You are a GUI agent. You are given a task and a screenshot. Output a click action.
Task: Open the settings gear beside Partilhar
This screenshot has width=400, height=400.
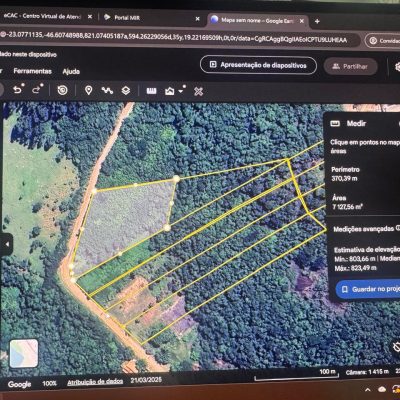pyautogui.click(x=397, y=67)
